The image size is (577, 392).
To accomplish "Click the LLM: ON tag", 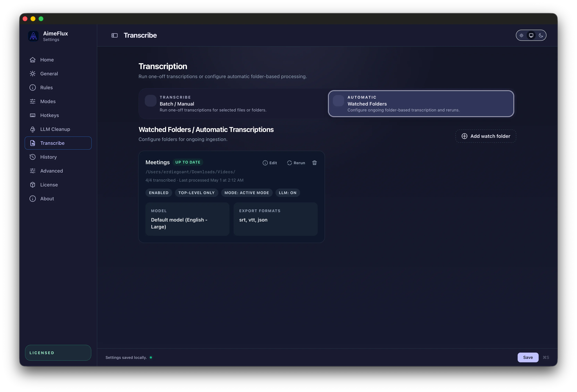I will point(287,193).
